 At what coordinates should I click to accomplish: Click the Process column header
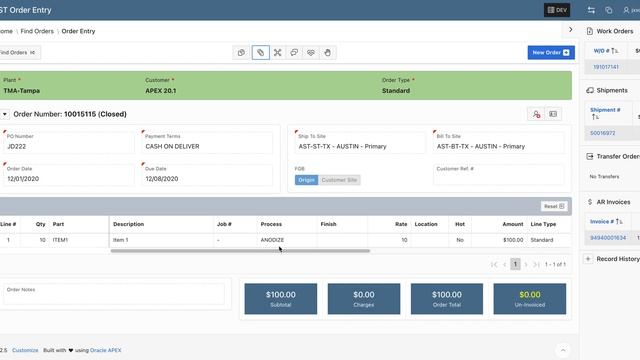pos(271,224)
